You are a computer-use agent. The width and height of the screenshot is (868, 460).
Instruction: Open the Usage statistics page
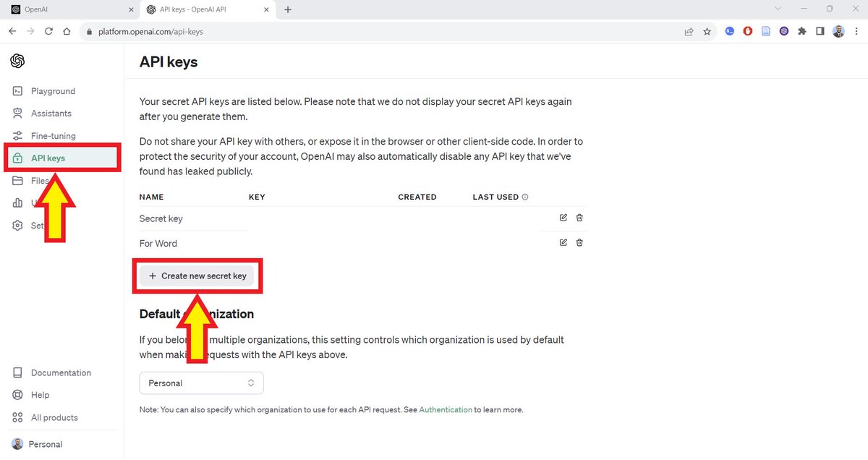(x=35, y=203)
